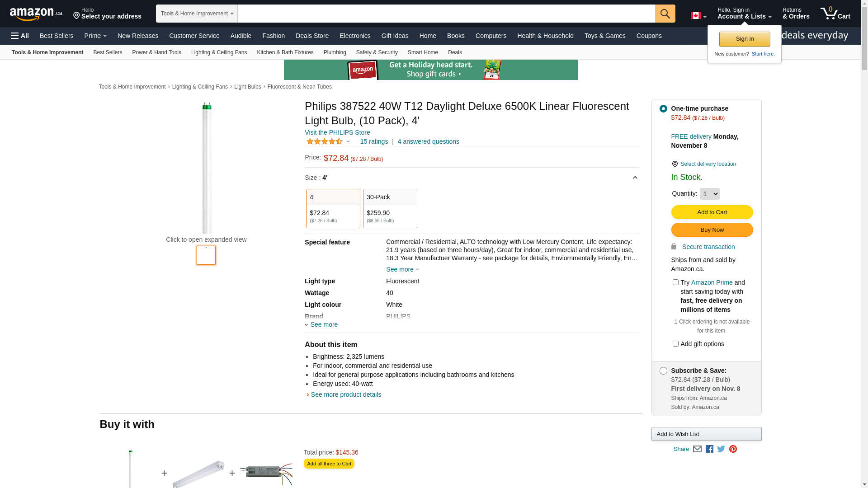Go to Lighting & Ceiling Fans tab
This screenshot has height=488, width=868.
click(x=219, y=52)
